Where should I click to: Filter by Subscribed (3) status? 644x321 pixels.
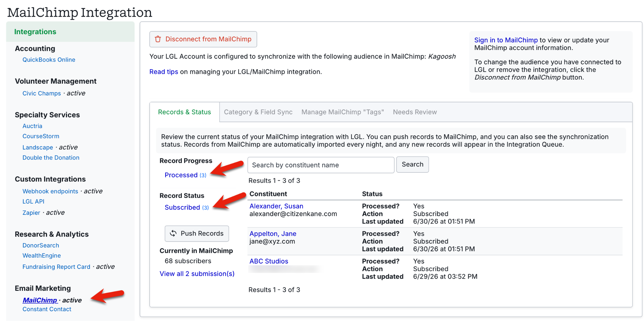point(187,208)
